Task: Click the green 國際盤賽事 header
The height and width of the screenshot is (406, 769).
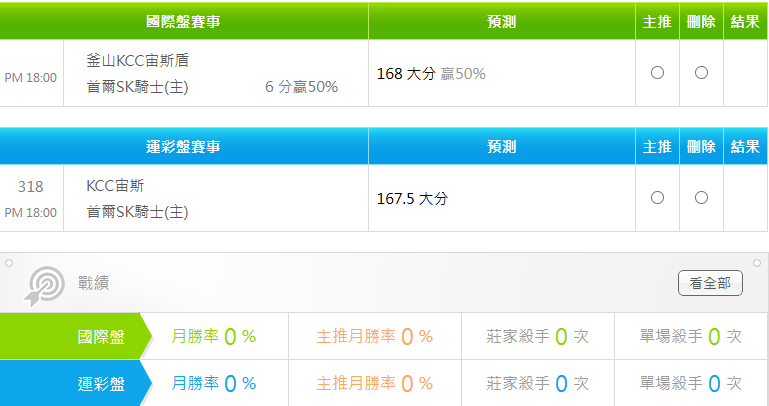Action: pyautogui.click(x=183, y=21)
